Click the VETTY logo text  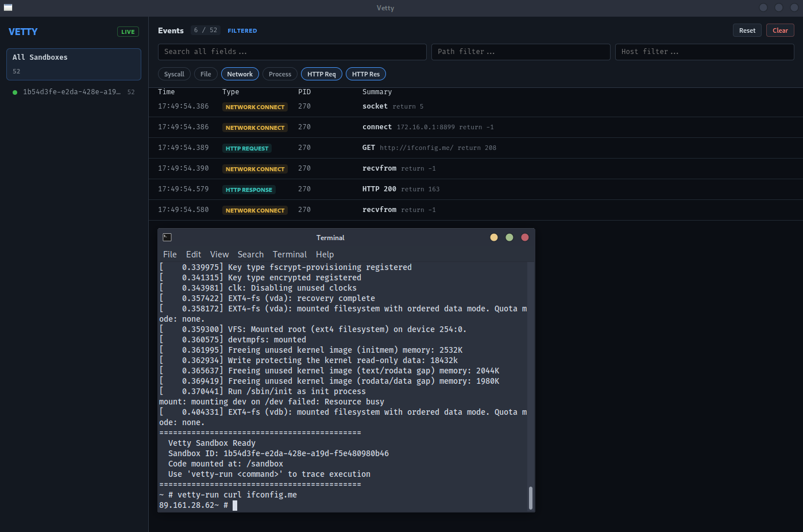pos(23,32)
